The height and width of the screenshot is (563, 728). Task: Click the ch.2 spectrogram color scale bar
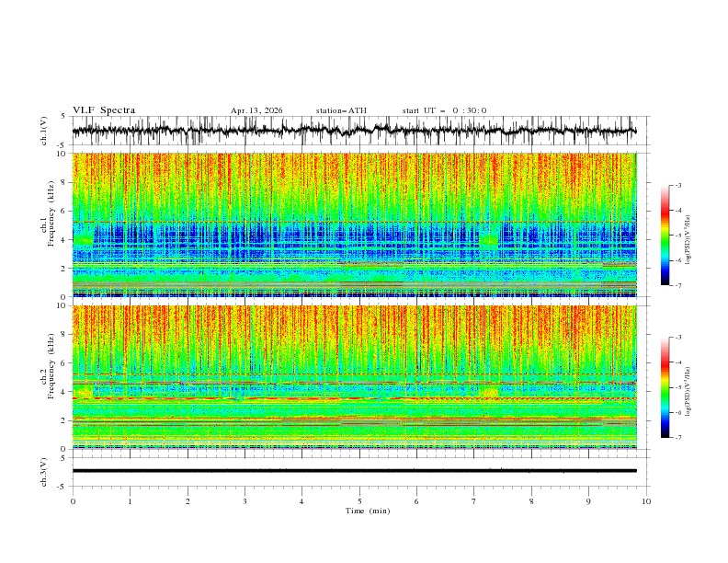pos(665,387)
